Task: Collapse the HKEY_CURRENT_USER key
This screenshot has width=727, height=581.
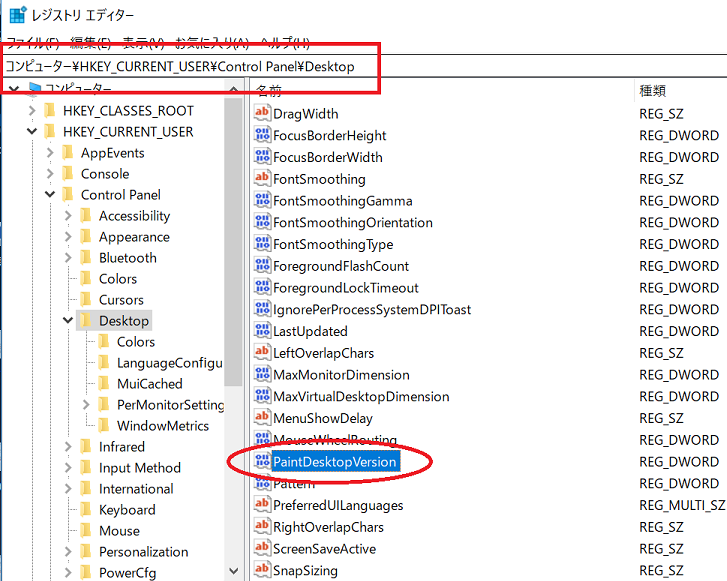Action: tap(32, 131)
